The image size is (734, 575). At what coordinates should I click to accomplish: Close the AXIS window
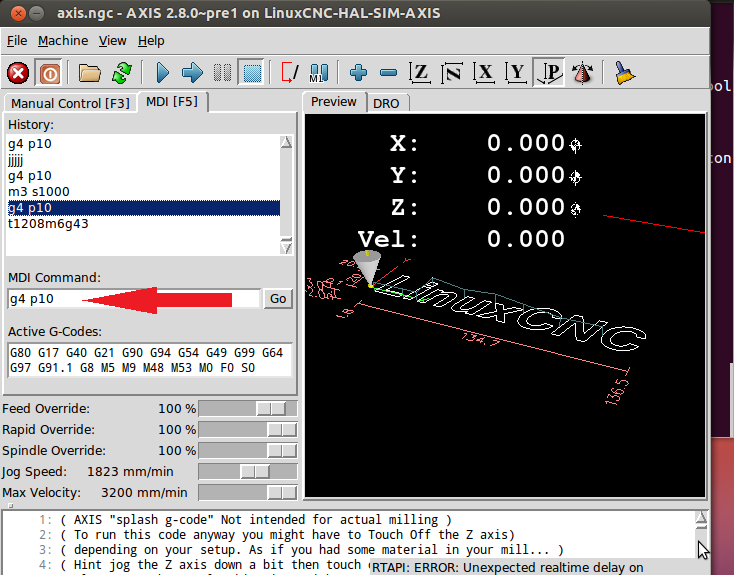[x=18, y=13]
